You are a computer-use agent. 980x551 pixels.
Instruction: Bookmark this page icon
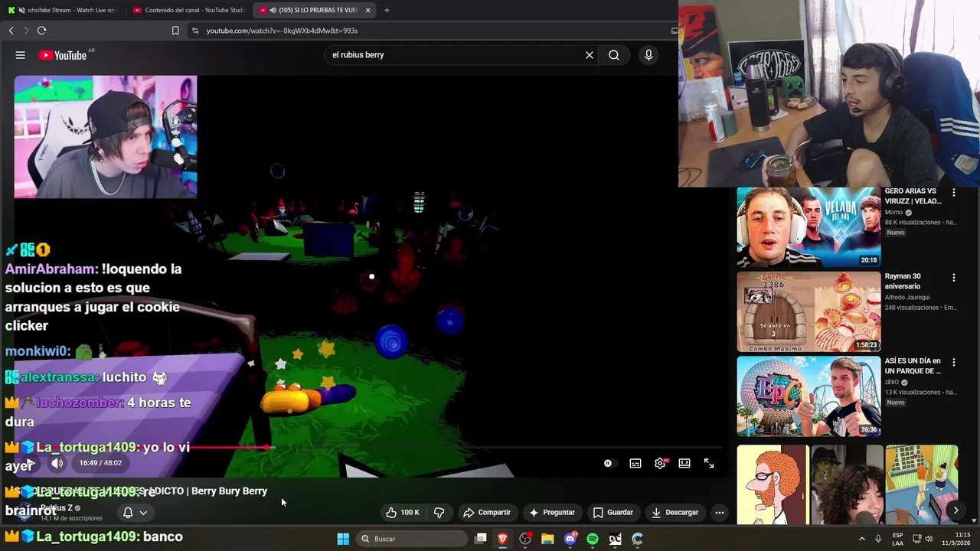tap(175, 31)
